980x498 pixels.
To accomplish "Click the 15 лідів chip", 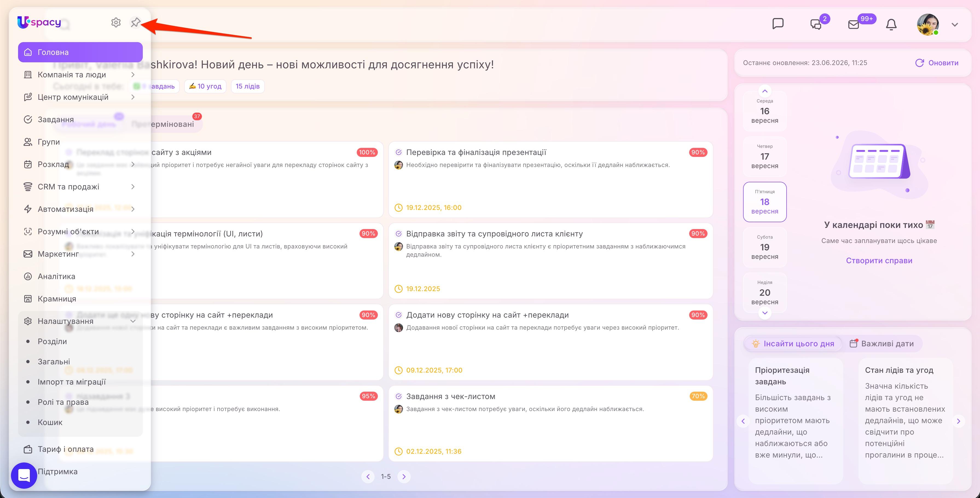I will tap(248, 86).
